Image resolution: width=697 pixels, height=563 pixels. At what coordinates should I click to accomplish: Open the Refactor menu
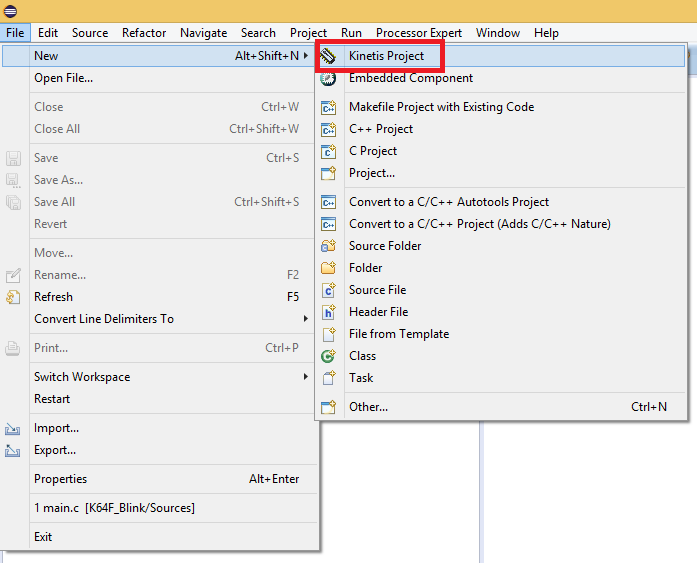(144, 33)
